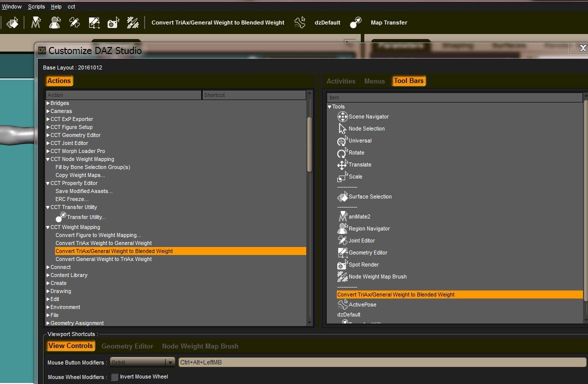Pick the Geometry Editor icon in the top toolbar
The width and height of the screenshot is (588, 384).
94,22
